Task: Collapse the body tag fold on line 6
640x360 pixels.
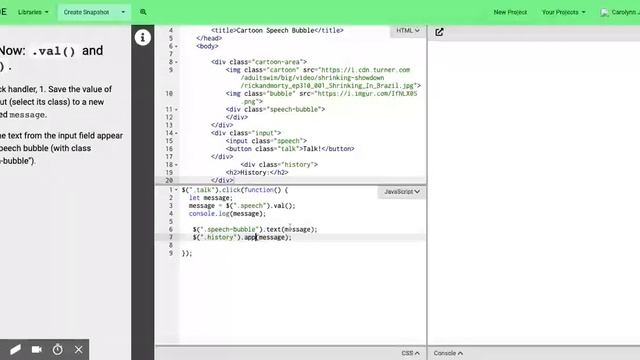Action: [x=176, y=46]
